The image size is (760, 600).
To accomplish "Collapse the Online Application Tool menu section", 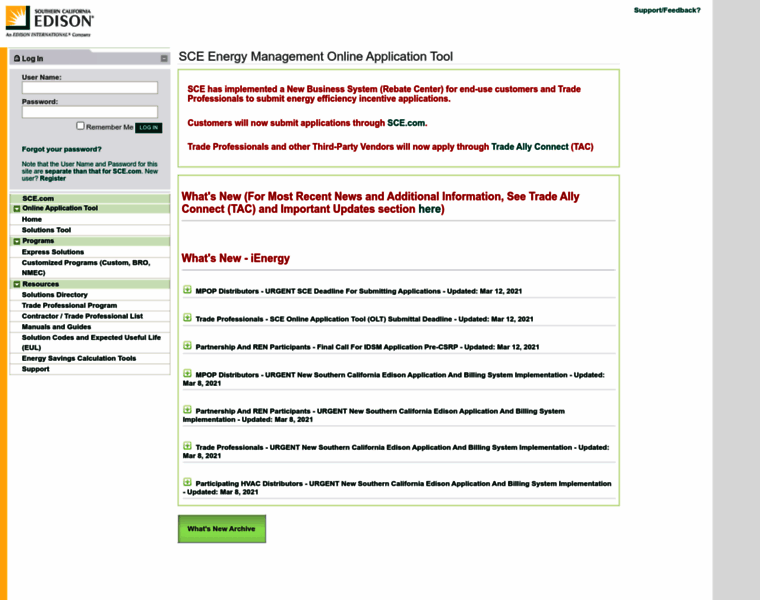I will [16, 209].
